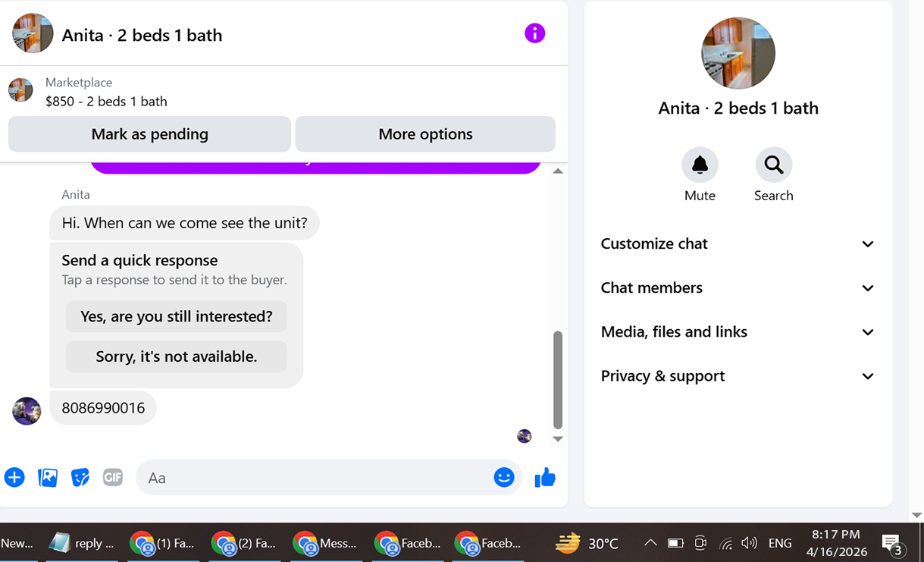The height and width of the screenshot is (562, 924).
Task: Click the name "Anita · 2 beds 1 bath" in side panel
Action: tap(738, 108)
